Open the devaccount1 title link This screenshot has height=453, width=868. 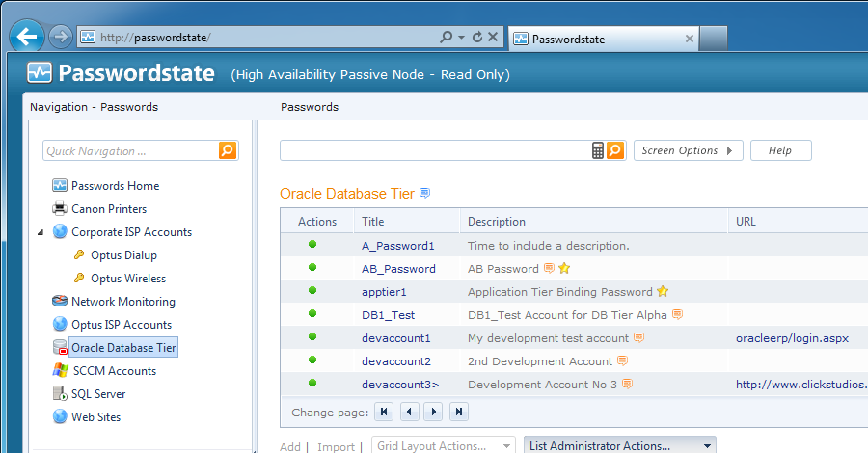(395, 338)
